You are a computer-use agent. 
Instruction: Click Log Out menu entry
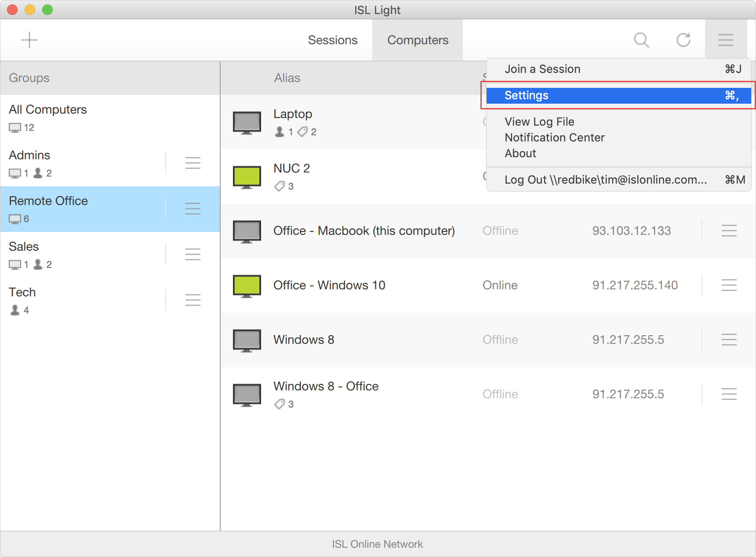(x=619, y=180)
